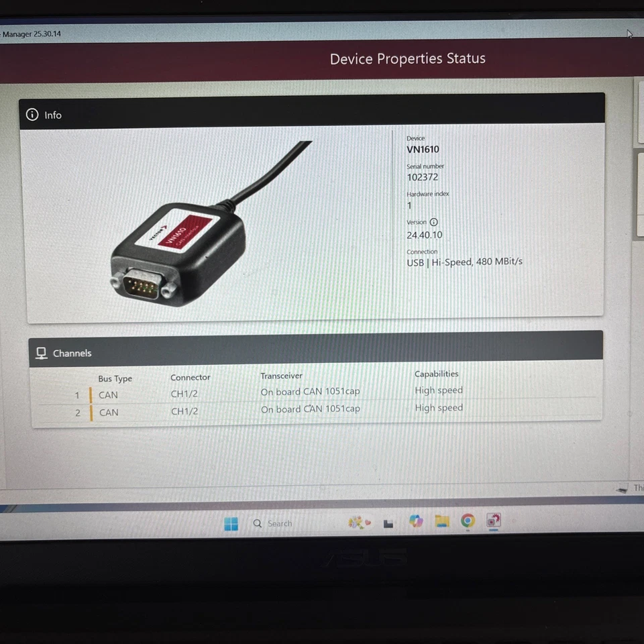Click the Bus Type column header
Viewport: 644px width, 644px height.
click(x=115, y=378)
